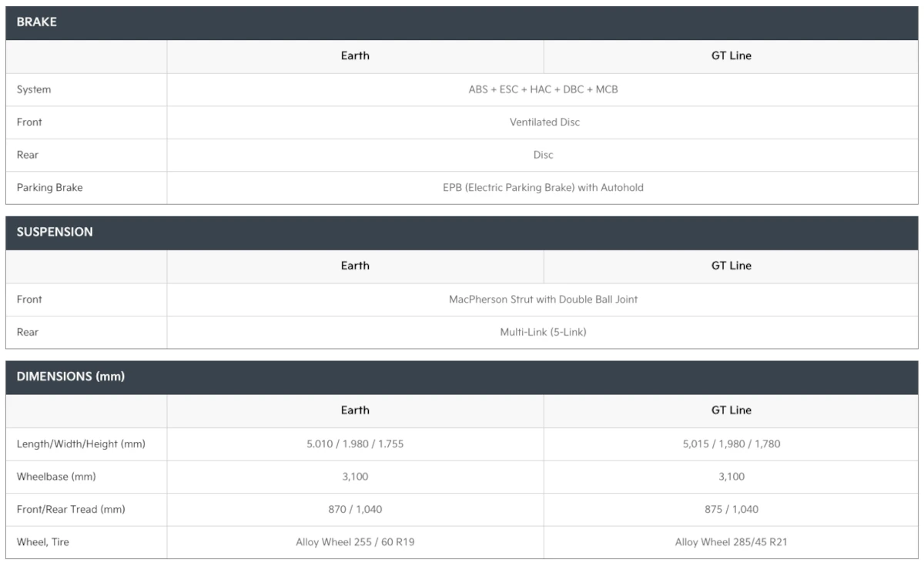Image resolution: width=924 pixels, height=566 pixels.
Task: Click the Length/Width/Height (mm) row label
Action: tap(81, 444)
